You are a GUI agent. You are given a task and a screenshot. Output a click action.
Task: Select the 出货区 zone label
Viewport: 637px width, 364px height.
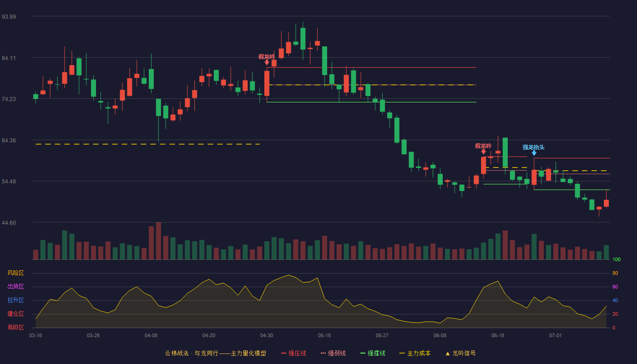coord(15,287)
